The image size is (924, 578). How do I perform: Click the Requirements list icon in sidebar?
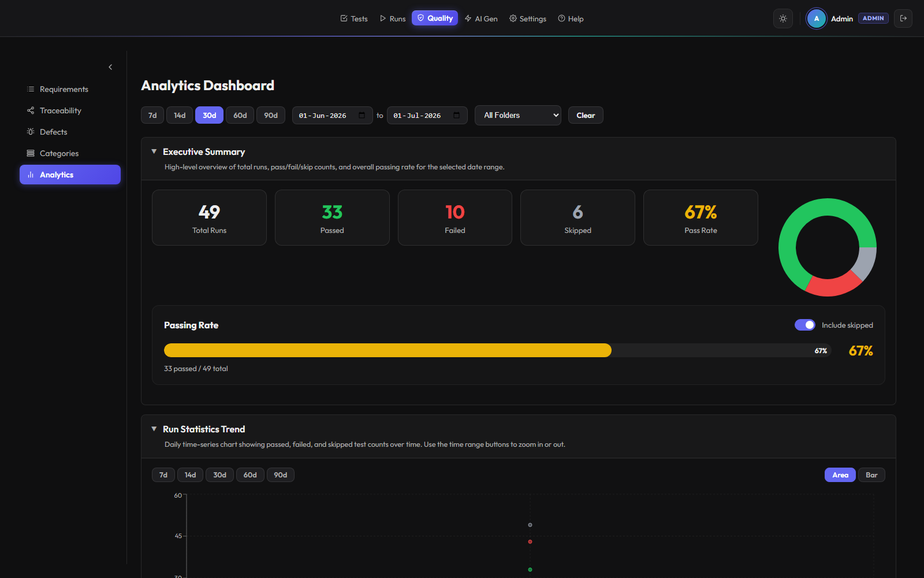coord(31,89)
